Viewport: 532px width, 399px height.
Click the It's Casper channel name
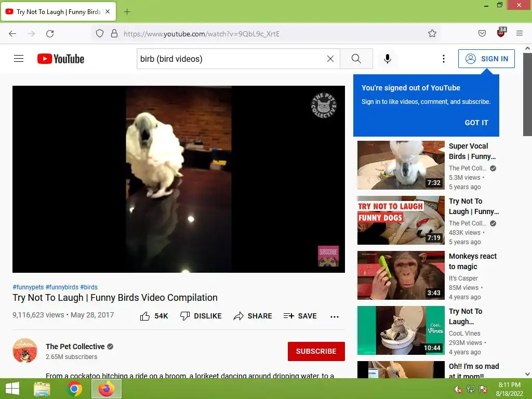(463, 278)
